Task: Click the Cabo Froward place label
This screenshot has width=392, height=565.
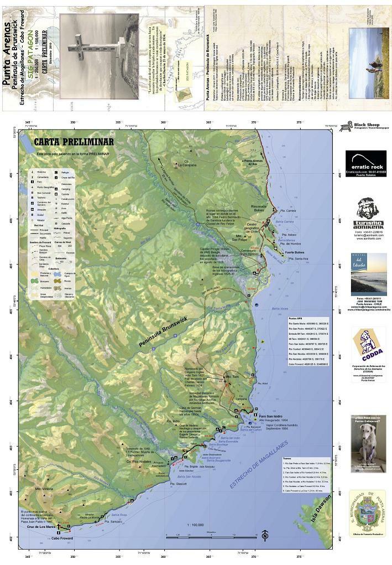Action: (62, 538)
